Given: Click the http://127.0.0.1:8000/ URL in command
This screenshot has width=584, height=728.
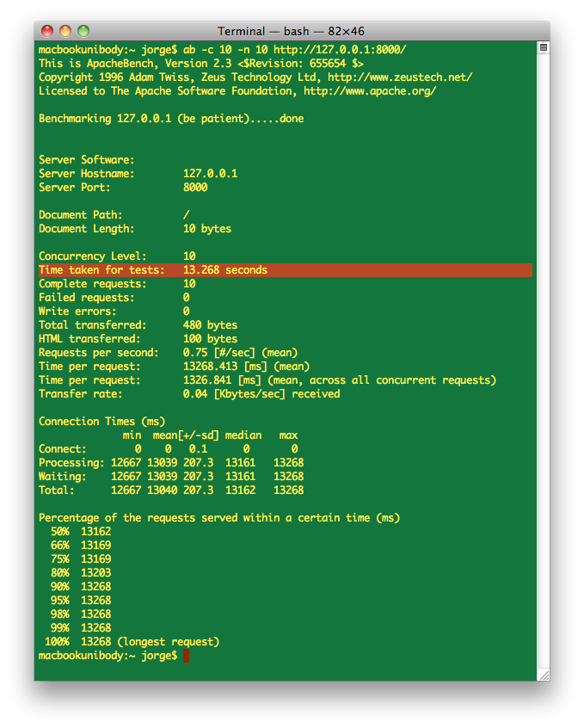Looking at the screenshot, I should click(x=340, y=50).
